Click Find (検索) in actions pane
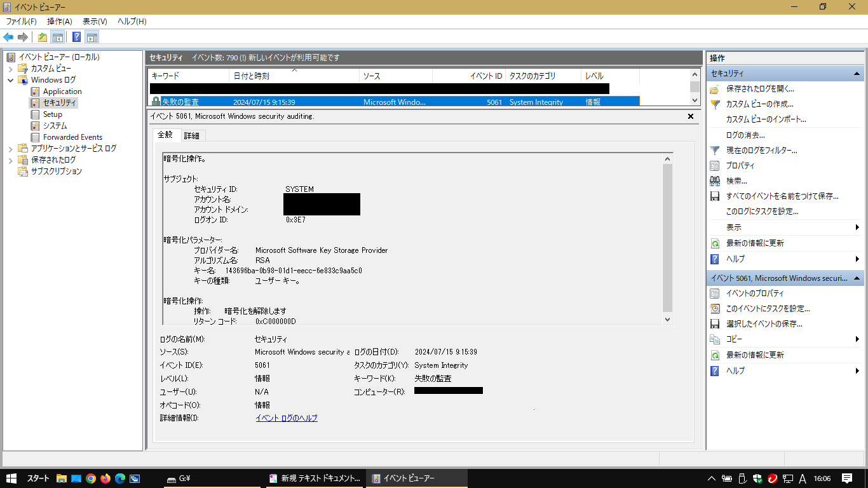This screenshot has width=868, height=488. point(736,181)
